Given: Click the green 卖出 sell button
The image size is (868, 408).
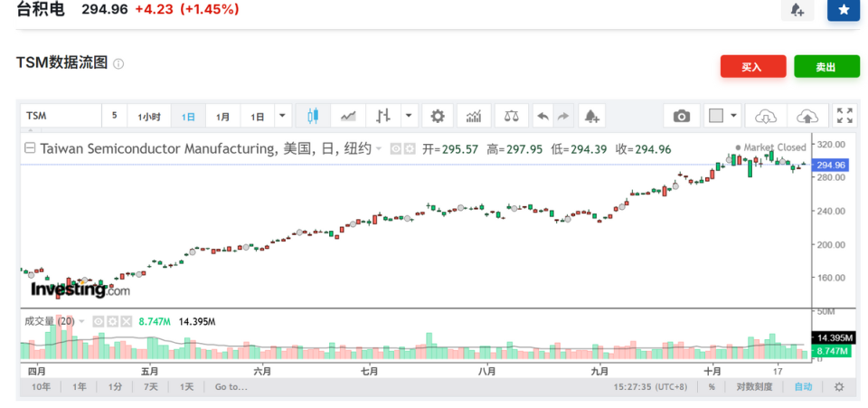Looking at the screenshot, I should (x=826, y=67).
